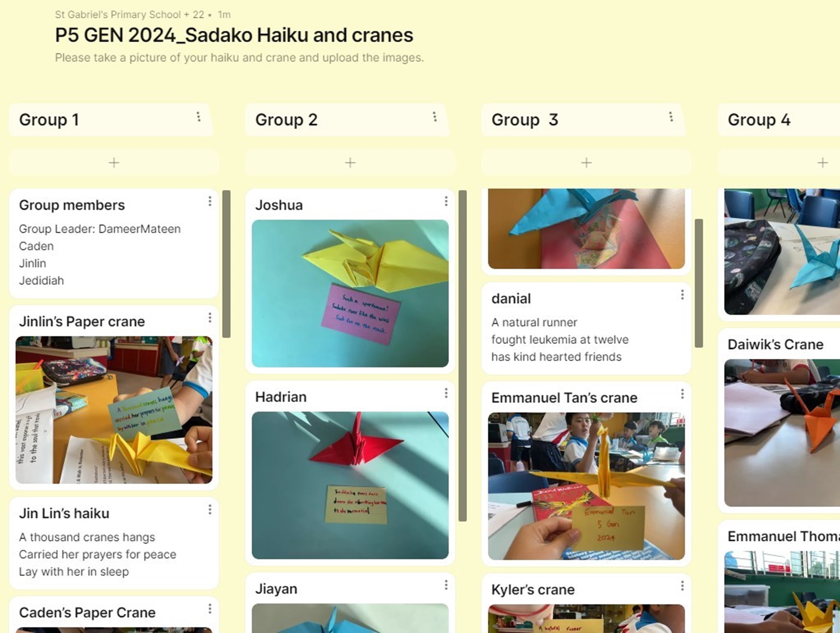The image size is (840, 633).
Task: Click St Gabriel's Primary School author link
Action: (x=118, y=15)
